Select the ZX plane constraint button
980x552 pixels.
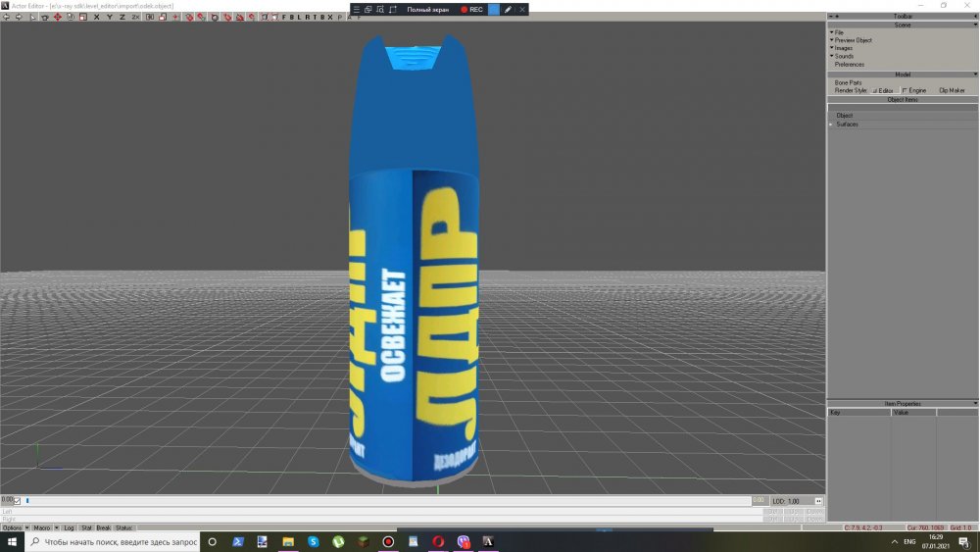coord(135,17)
